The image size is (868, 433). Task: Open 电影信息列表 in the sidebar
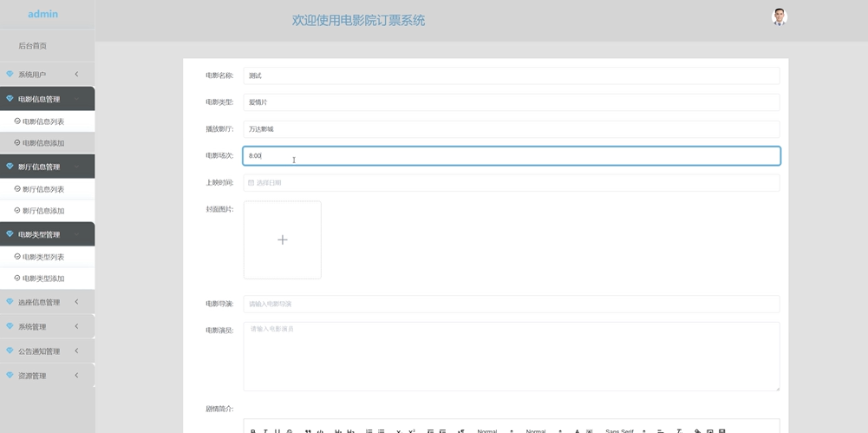(47, 121)
